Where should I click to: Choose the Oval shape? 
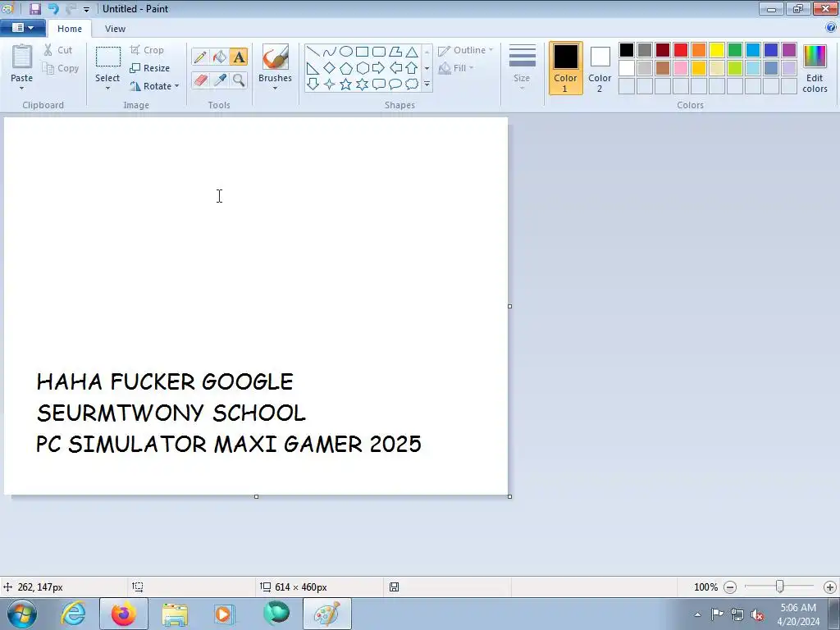pos(346,52)
